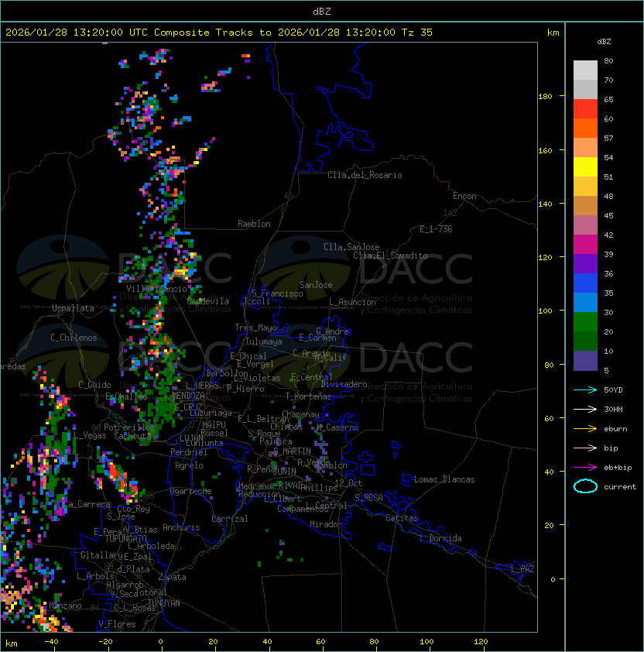The height and width of the screenshot is (652, 644).
Task: Click the E_1-736 label on map
Action: (436, 229)
